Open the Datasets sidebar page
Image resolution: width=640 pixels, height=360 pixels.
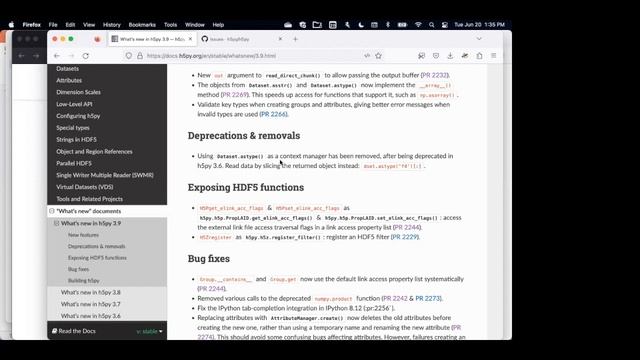[x=67, y=69]
